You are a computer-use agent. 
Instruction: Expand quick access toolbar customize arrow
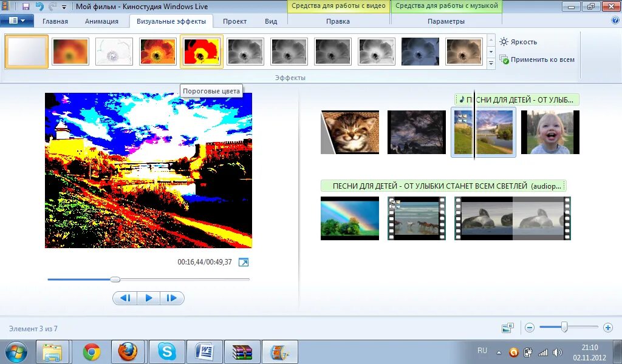point(64,7)
